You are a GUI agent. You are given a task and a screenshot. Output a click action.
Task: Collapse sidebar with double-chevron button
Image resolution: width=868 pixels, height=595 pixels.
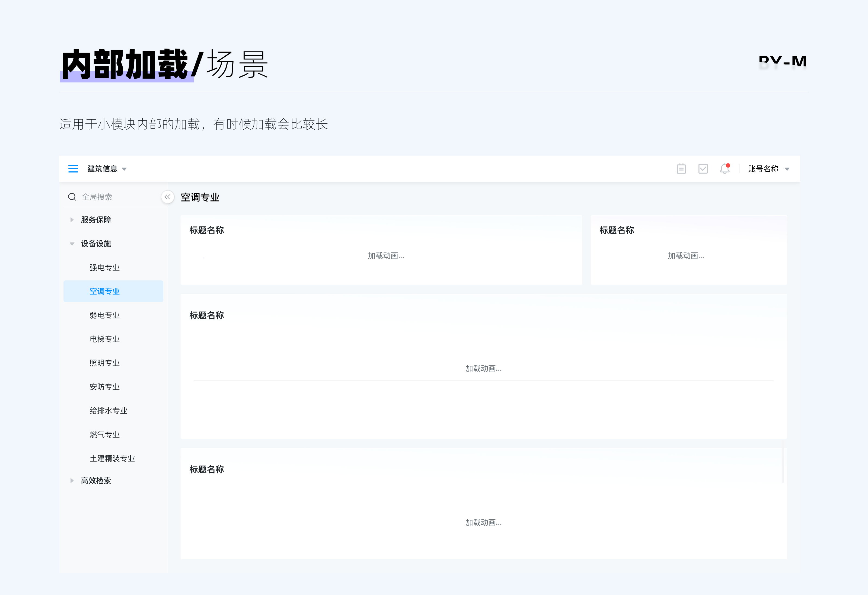point(167,197)
